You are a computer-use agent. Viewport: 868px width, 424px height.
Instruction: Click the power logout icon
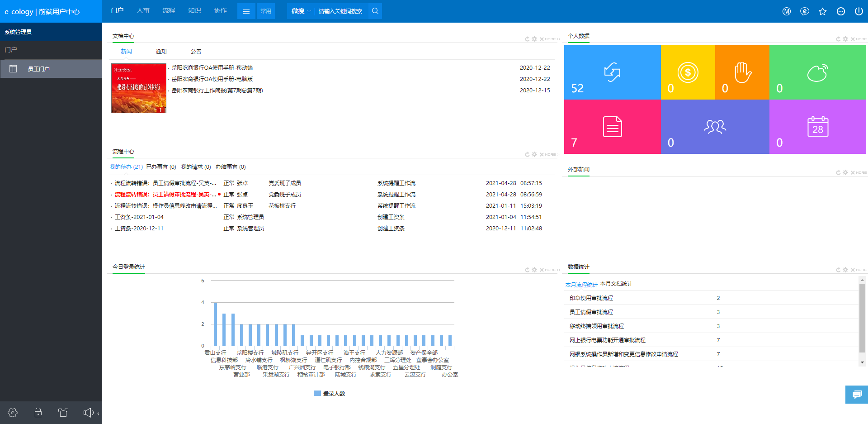pos(859,11)
